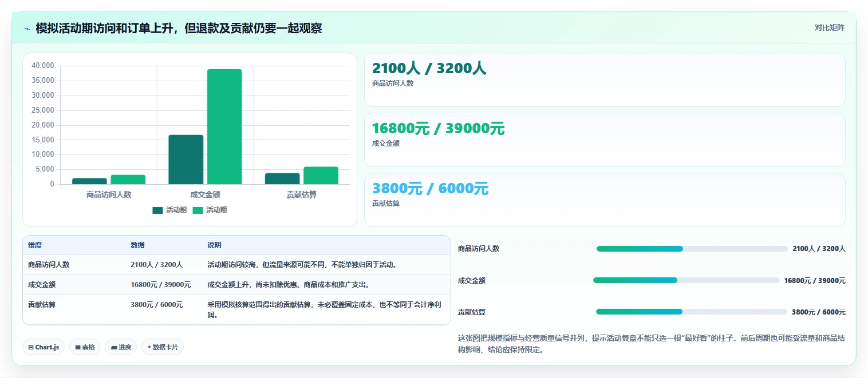The width and height of the screenshot is (868, 378).
Task: Click the 20,000 y-axis label
Action: [x=43, y=125]
